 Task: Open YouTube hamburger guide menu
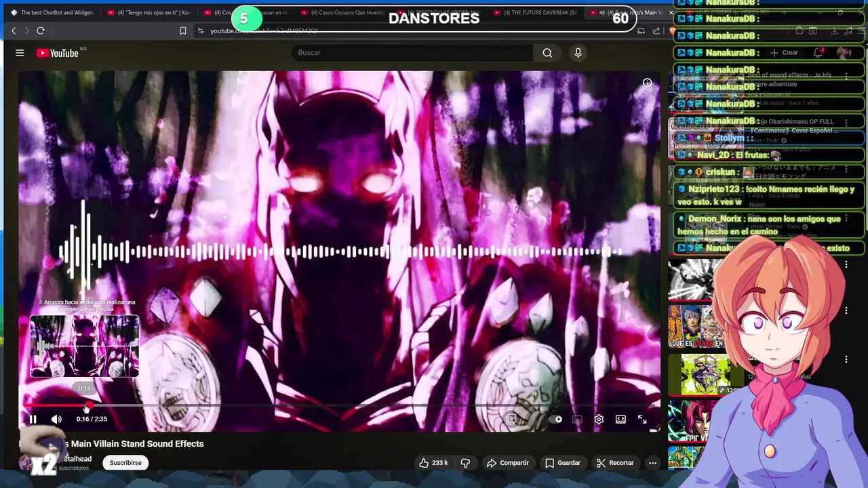coord(20,53)
